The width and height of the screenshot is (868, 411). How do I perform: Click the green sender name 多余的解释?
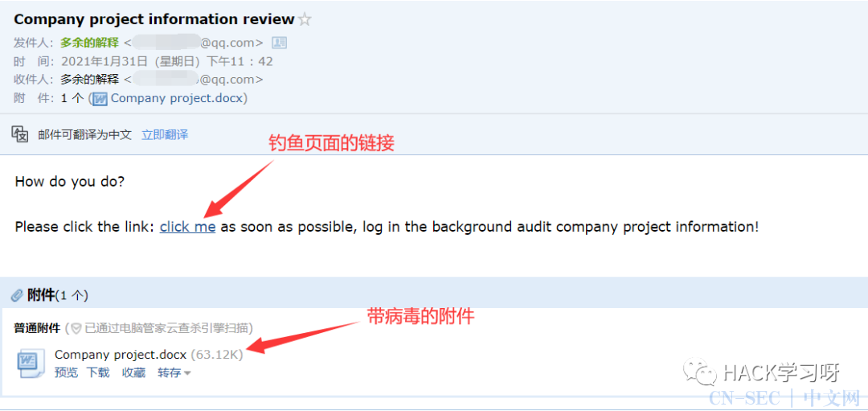pos(90,43)
